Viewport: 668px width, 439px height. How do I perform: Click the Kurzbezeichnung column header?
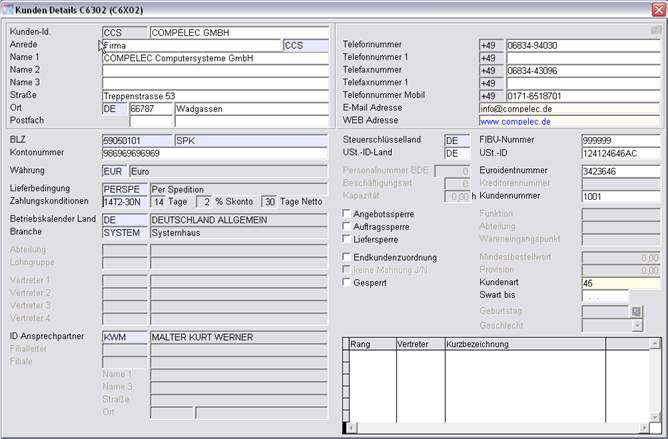(x=523, y=343)
